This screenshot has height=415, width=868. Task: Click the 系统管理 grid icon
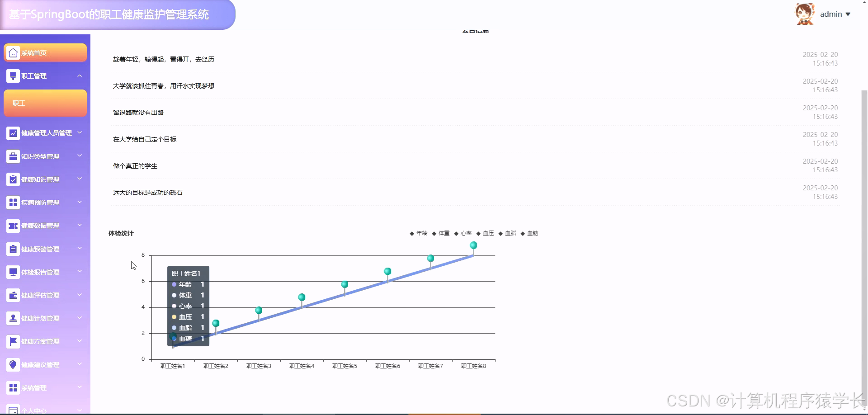(13, 388)
